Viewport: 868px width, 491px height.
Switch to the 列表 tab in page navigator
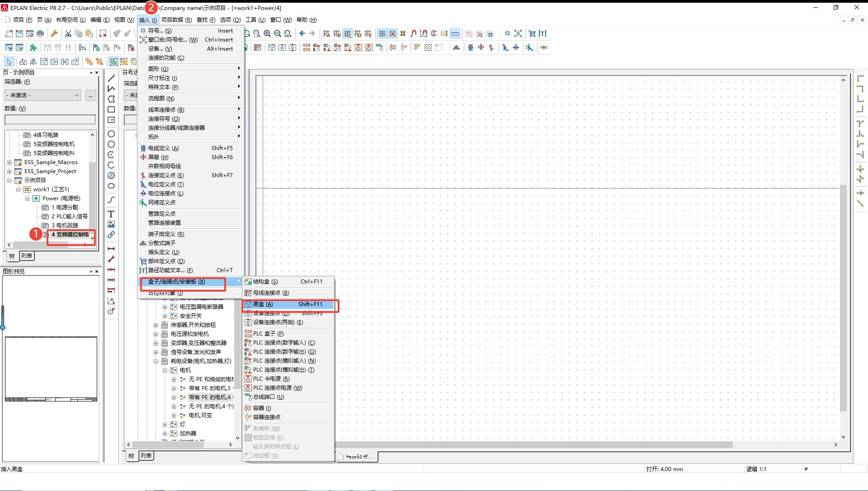27,256
